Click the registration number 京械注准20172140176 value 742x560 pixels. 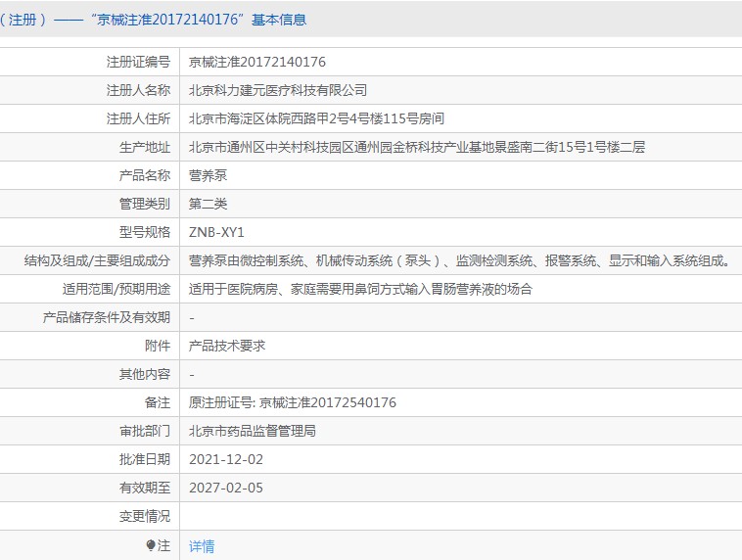click(257, 62)
